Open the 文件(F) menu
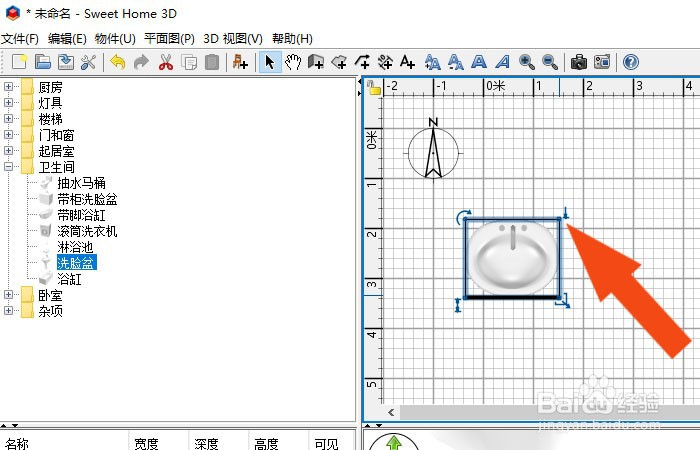This screenshot has height=450, width=700. [x=20, y=39]
